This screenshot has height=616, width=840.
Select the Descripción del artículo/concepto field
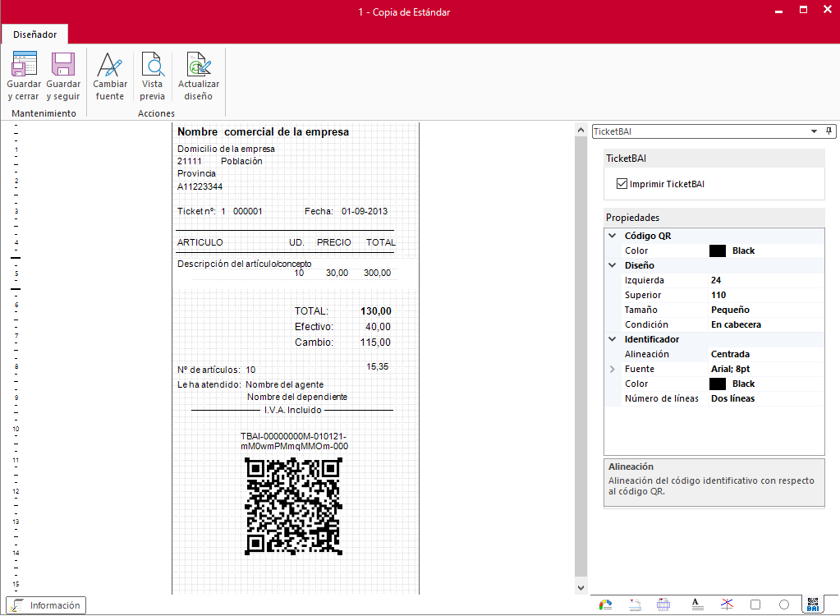tap(245, 264)
